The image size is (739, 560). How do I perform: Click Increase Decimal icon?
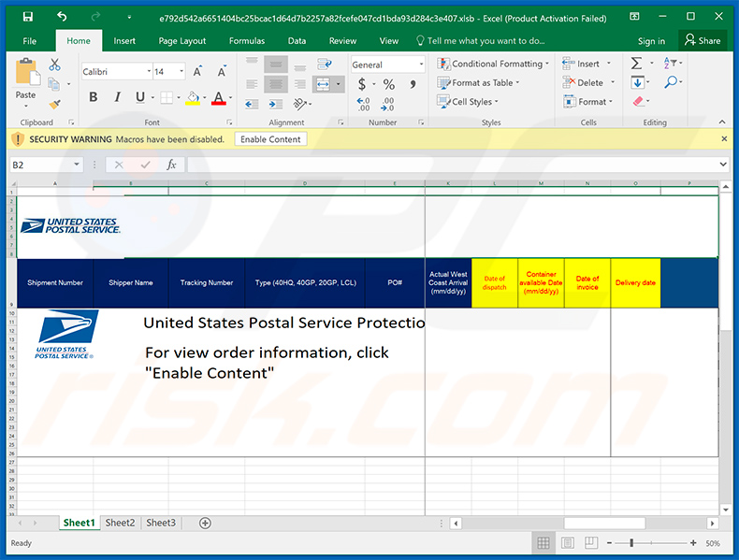363,104
